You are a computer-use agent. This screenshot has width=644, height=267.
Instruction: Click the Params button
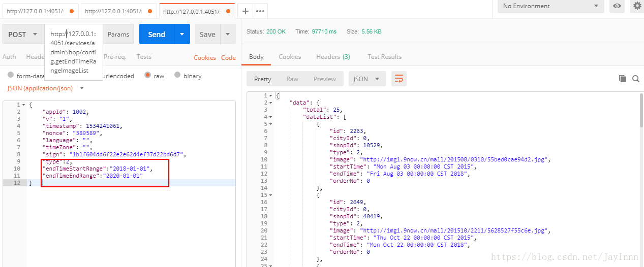pyautogui.click(x=118, y=35)
